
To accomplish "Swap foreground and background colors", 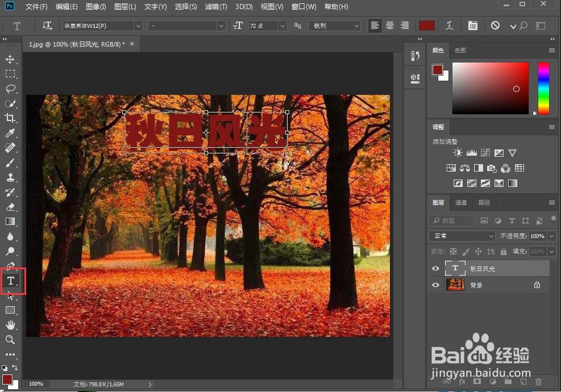I will [15, 368].
